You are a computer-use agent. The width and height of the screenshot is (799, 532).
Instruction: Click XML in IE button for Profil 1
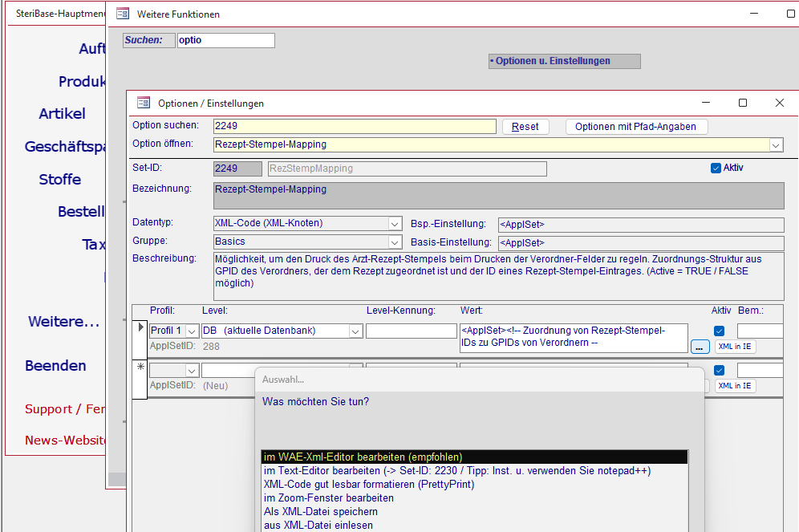(x=736, y=347)
